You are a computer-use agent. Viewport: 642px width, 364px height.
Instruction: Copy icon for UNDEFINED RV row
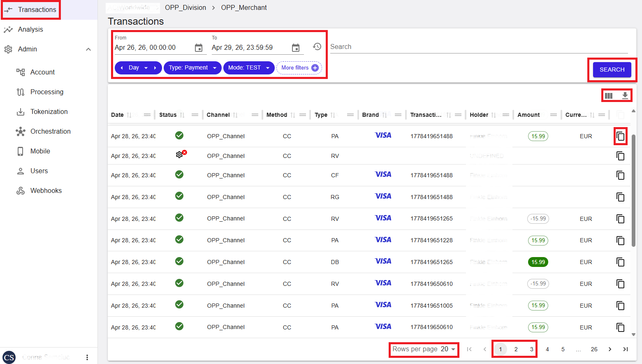point(621,156)
